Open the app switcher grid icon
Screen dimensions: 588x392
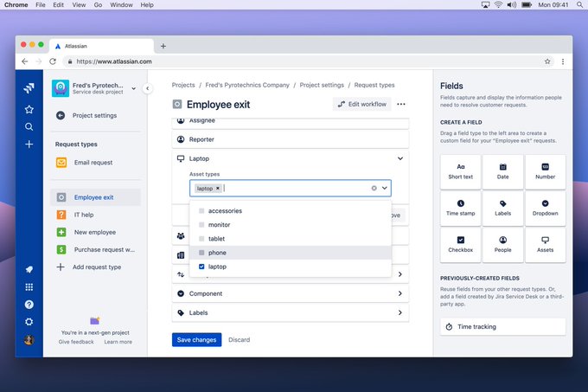29,287
